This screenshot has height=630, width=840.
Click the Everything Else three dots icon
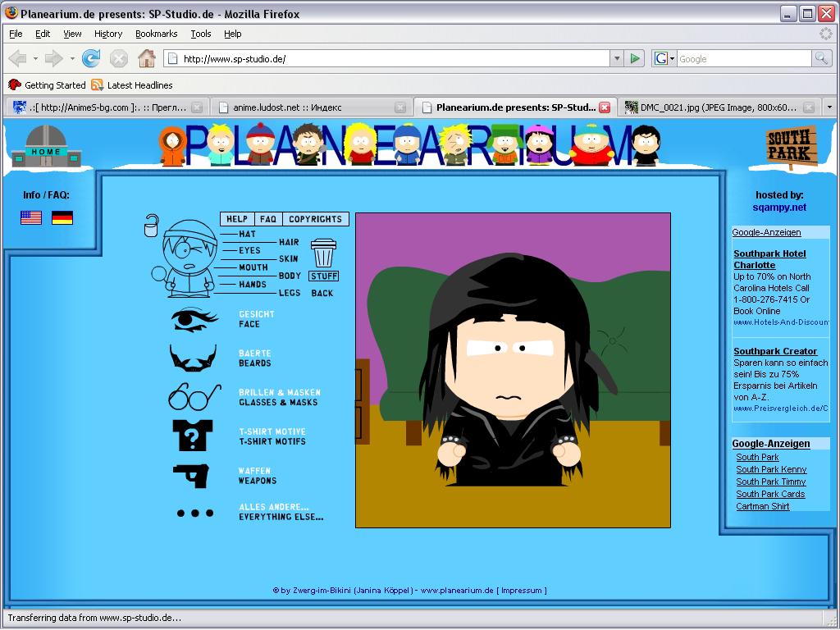(x=195, y=514)
